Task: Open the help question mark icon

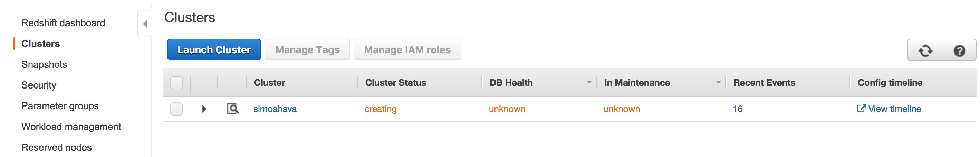Action: tap(960, 50)
